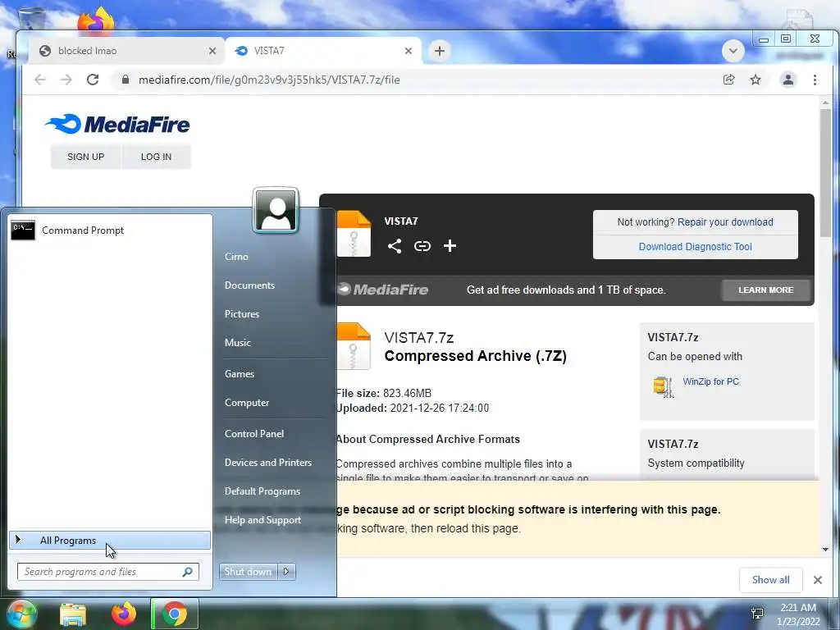Click the share icon under VISTA7
This screenshot has width=840, height=630.
395,246
